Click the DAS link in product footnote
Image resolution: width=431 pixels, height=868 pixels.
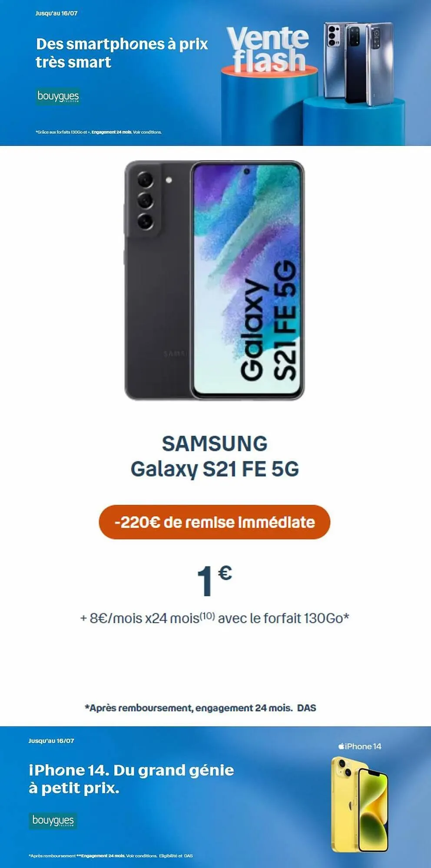tap(307, 708)
